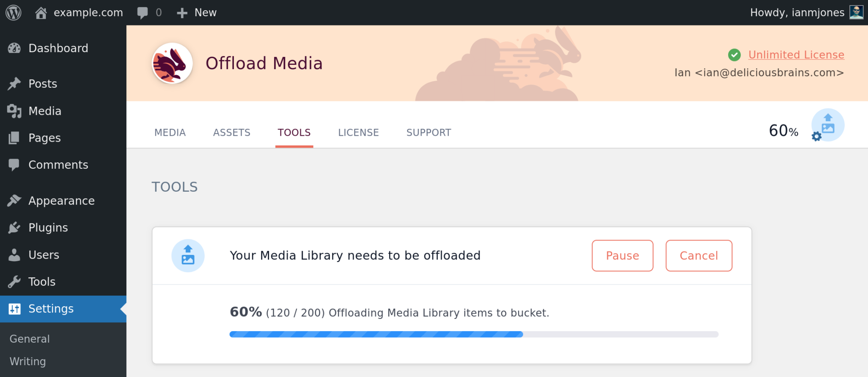
Task: Open the Unlimited License link
Action: pos(796,54)
